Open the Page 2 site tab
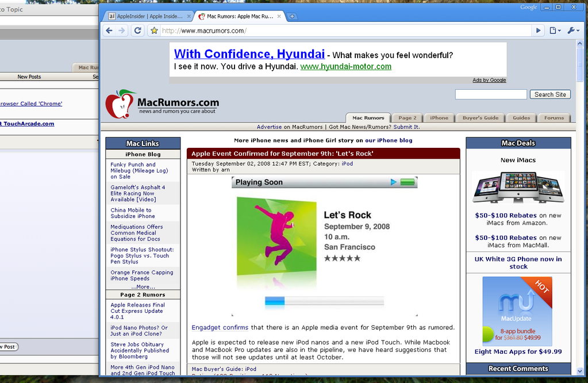Image resolution: width=588 pixels, height=383 pixels. [408, 118]
